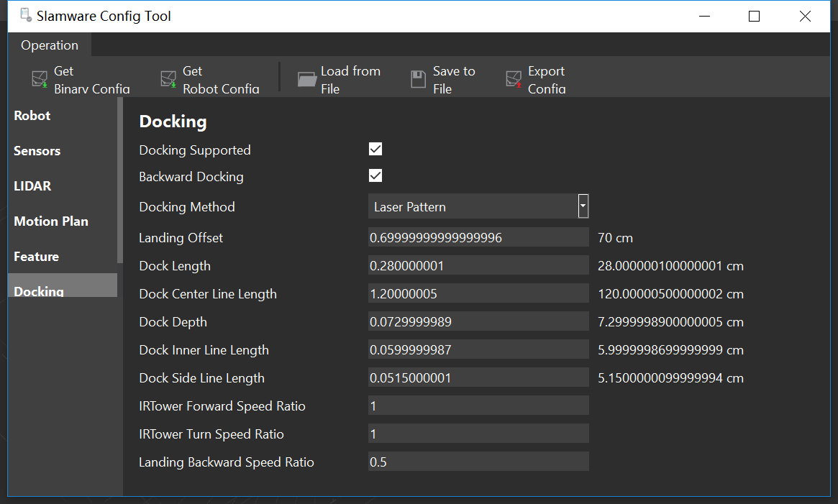The width and height of the screenshot is (838, 504).
Task: Click the Docking page heading
Action: click(173, 122)
